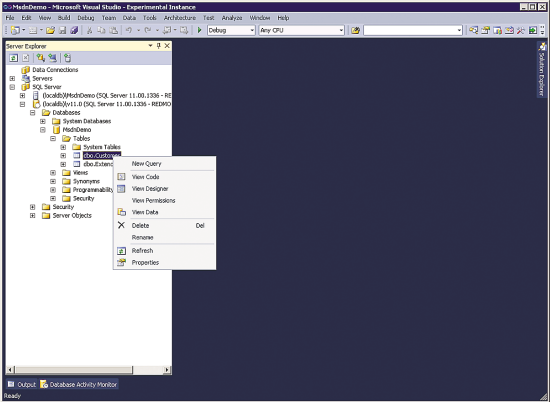550x402 pixels.
Task: Click the Navigate Backward toolbar icon
Action: (167, 31)
